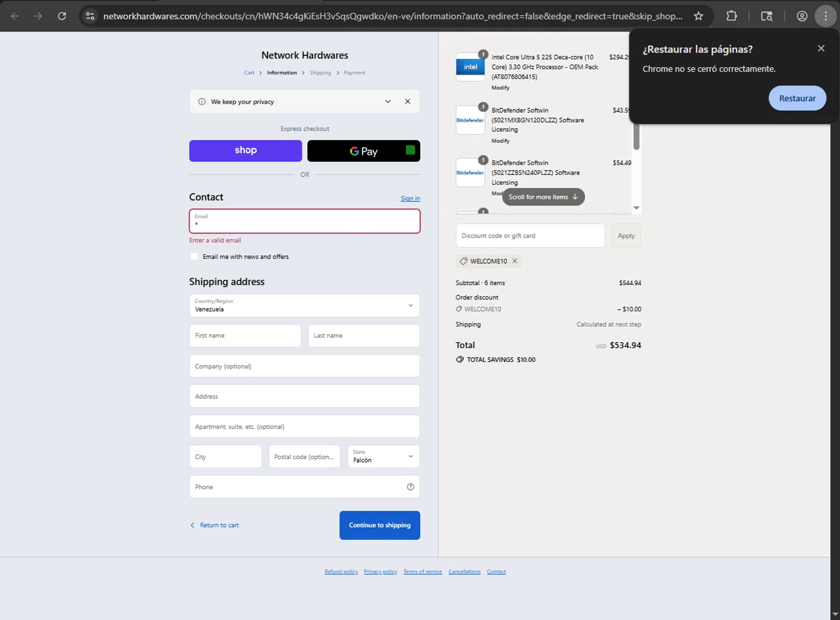Remove the WELCOME10 discount code
840x620 pixels.
tap(515, 261)
